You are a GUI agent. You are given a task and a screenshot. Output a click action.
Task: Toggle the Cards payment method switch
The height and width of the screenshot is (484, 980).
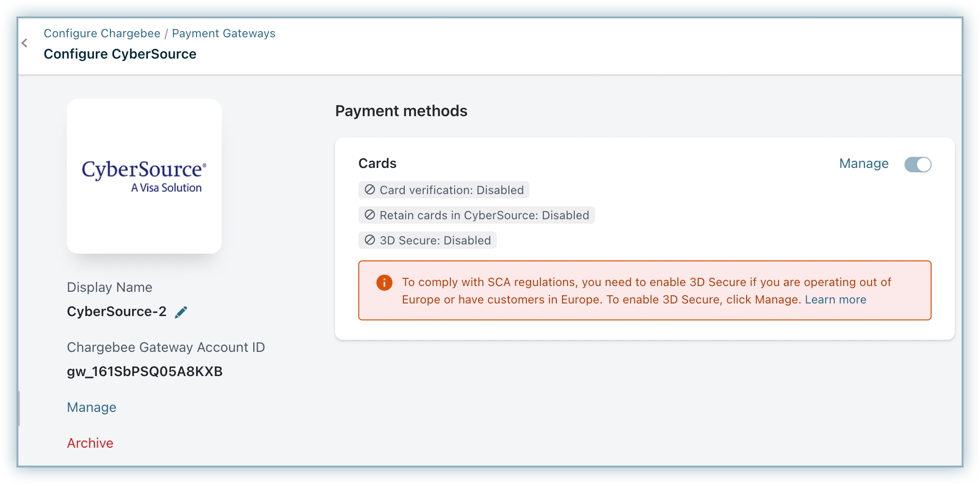click(918, 165)
